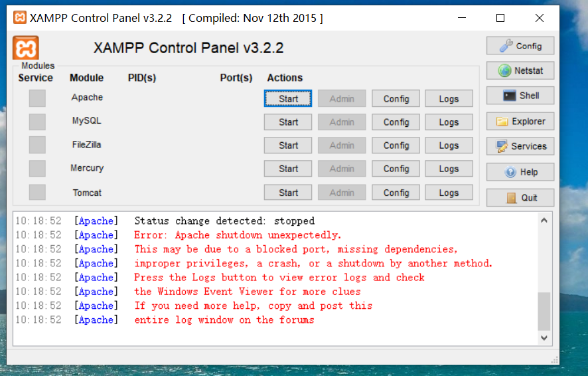Start the Tomcat module

288,192
